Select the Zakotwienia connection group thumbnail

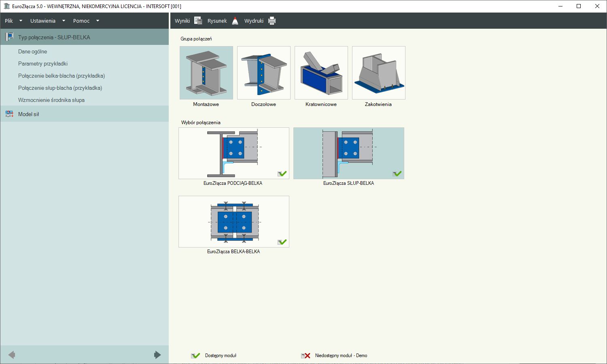379,73
